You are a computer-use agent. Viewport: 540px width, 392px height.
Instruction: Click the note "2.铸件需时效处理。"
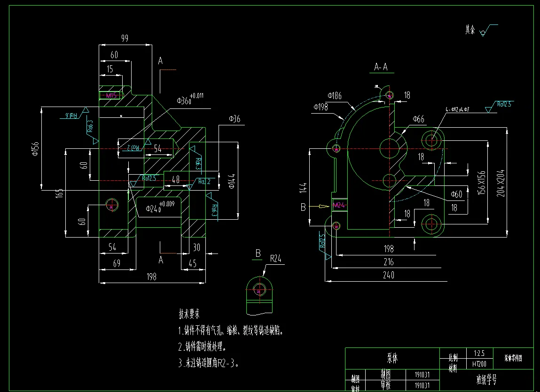pos(203,346)
